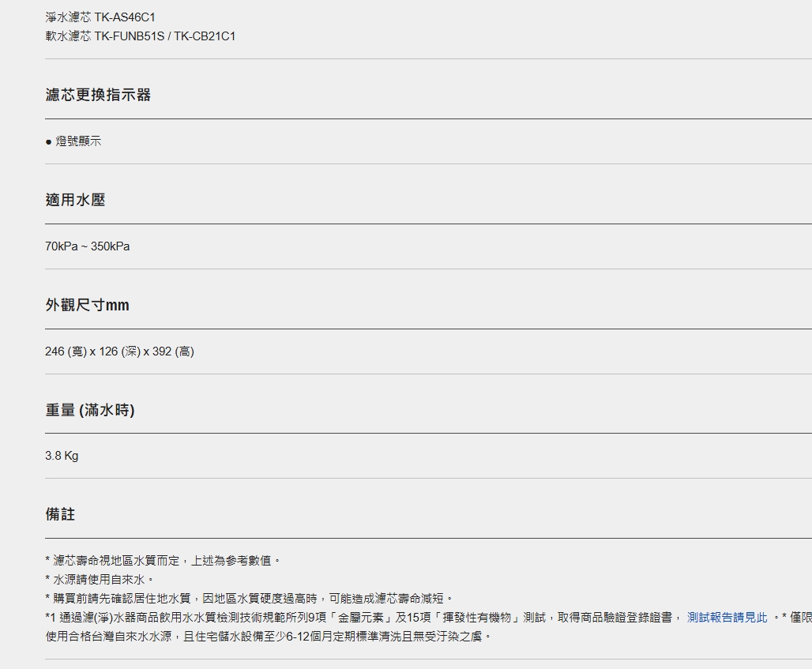Image resolution: width=812 pixels, height=669 pixels.
Task: Click the 3.8 Kg weight value
Action: coord(62,456)
